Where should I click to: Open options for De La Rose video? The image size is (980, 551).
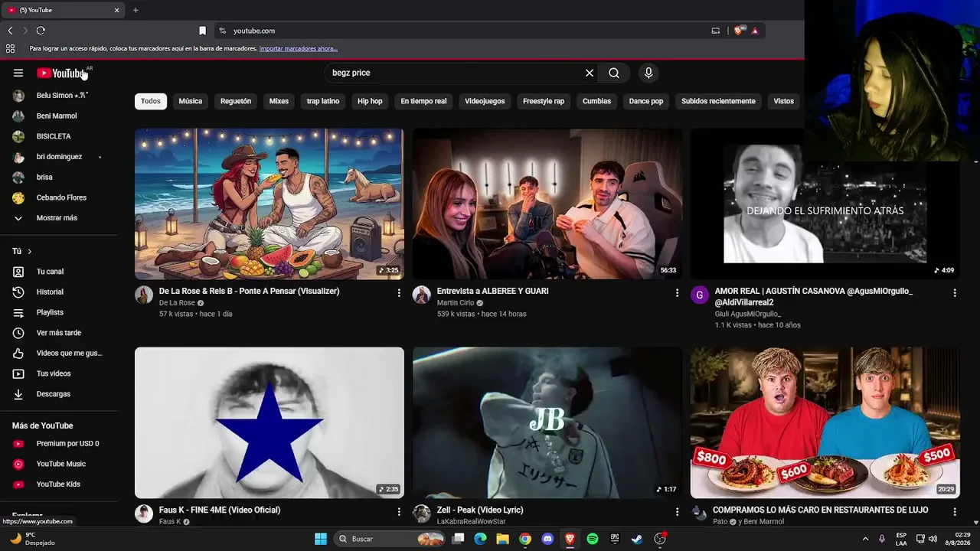point(399,293)
